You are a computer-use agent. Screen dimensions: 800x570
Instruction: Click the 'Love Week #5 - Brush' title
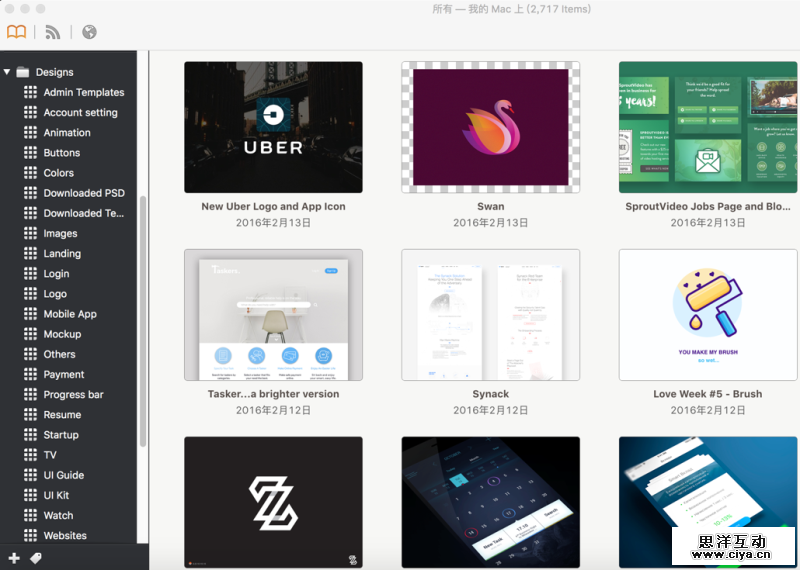pos(708,394)
